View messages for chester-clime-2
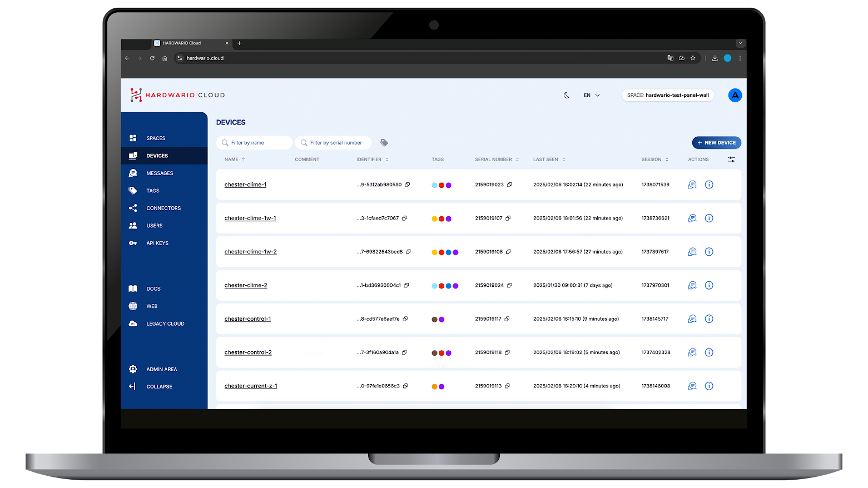The image size is (868, 488). click(x=692, y=285)
